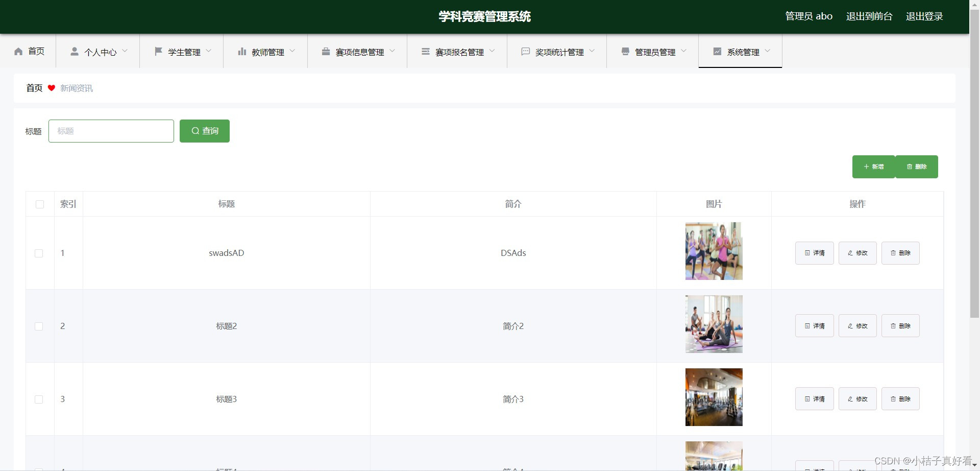Click the trash icon in the green 删除 button
Viewport: 980px width, 471px height.
(x=910, y=167)
